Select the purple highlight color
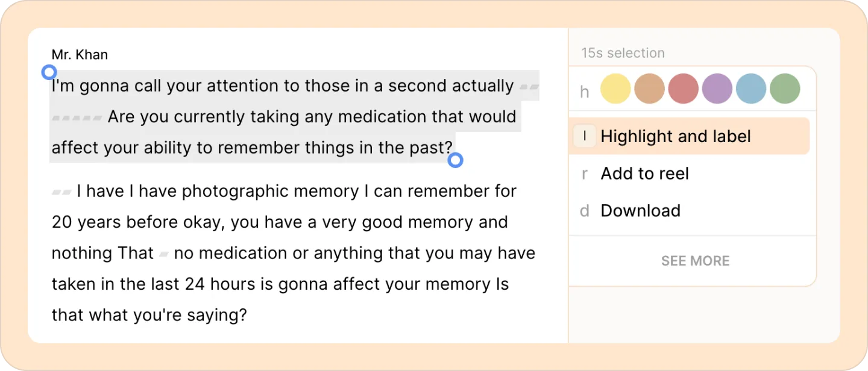The image size is (868, 371). tap(717, 89)
